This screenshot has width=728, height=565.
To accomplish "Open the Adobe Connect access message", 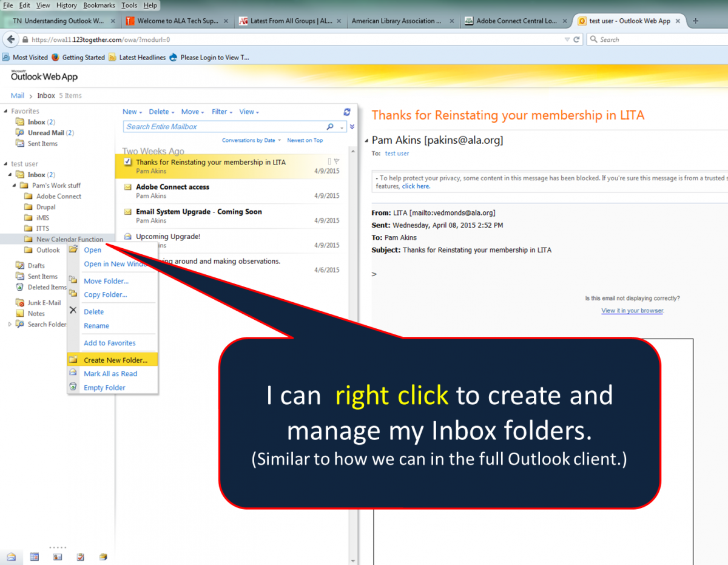I will tap(232, 191).
